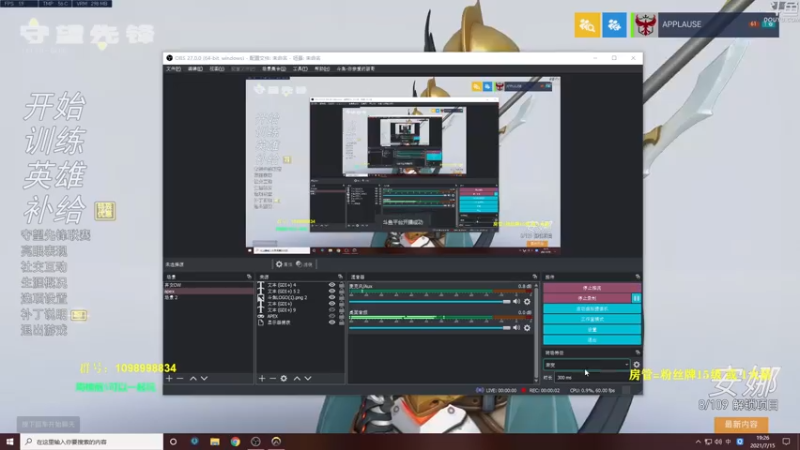
Task: Toggle visibility of 文本 (GDI+) 9 source
Action: click(x=332, y=310)
